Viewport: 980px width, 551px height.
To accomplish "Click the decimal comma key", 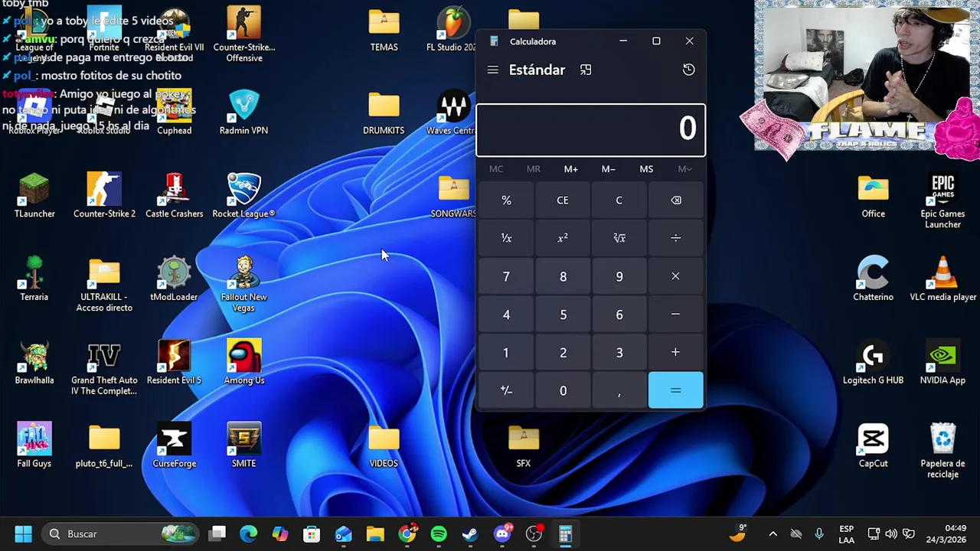I will [619, 390].
